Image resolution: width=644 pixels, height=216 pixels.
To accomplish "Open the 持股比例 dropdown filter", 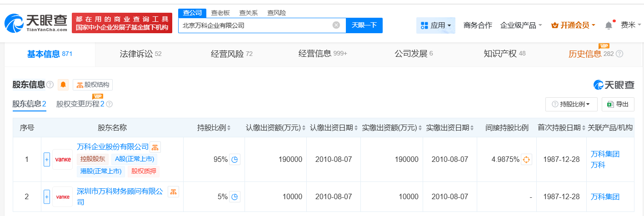I will point(571,104).
